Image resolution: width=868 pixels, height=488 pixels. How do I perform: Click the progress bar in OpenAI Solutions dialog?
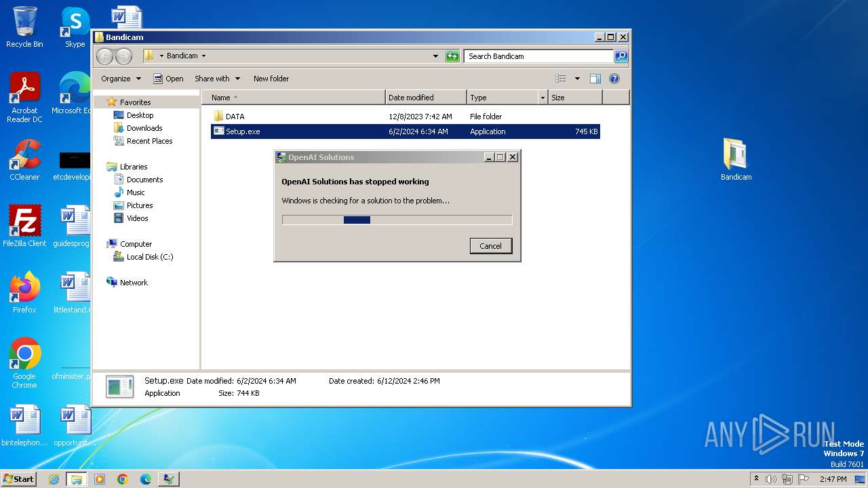tap(397, 220)
